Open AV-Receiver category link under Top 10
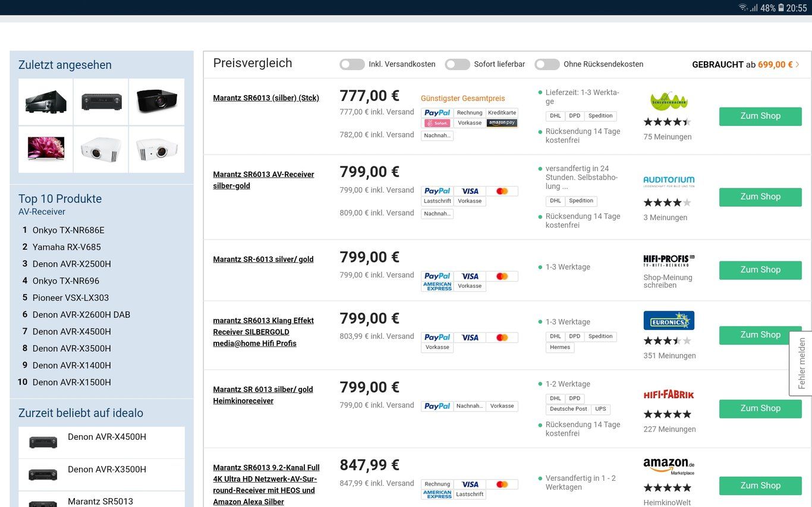 [42, 212]
